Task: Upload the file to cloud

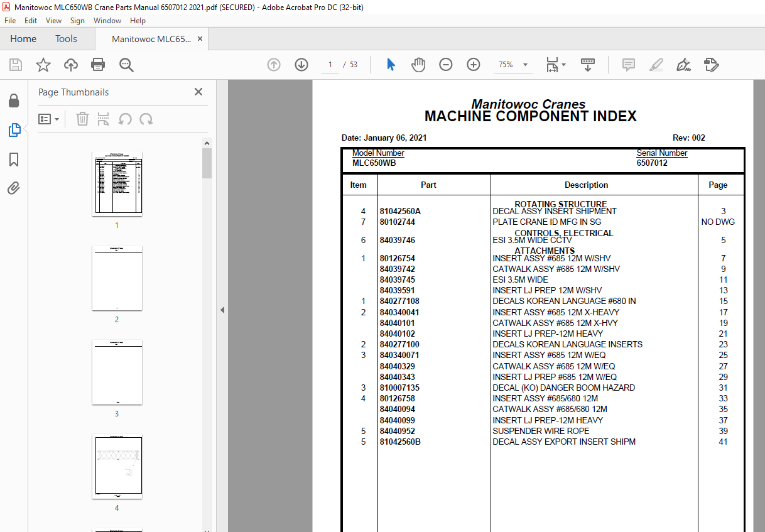Action: click(71, 65)
